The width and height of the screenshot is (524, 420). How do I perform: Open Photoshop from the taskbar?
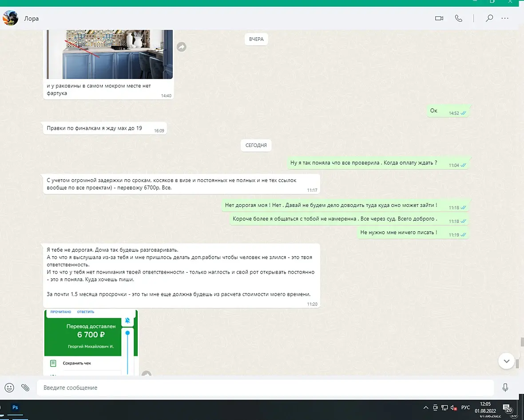(x=15, y=407)
